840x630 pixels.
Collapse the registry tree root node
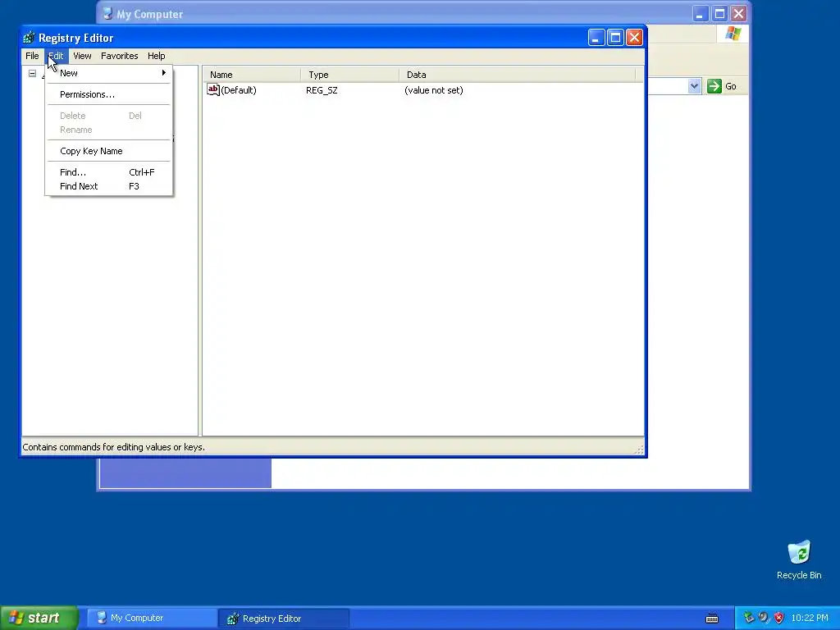[33, 73]
